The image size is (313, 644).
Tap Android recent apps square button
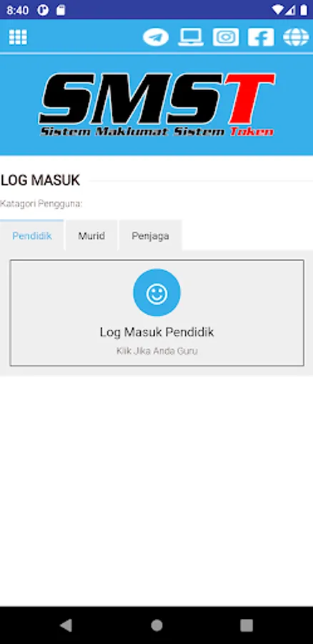247,625
